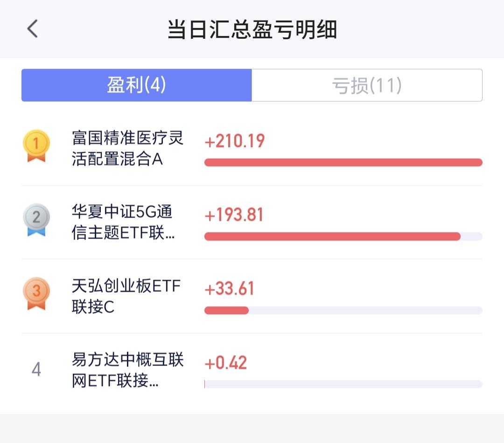
Task: Click the gold first-place medal icon
Action: point(36,146)
